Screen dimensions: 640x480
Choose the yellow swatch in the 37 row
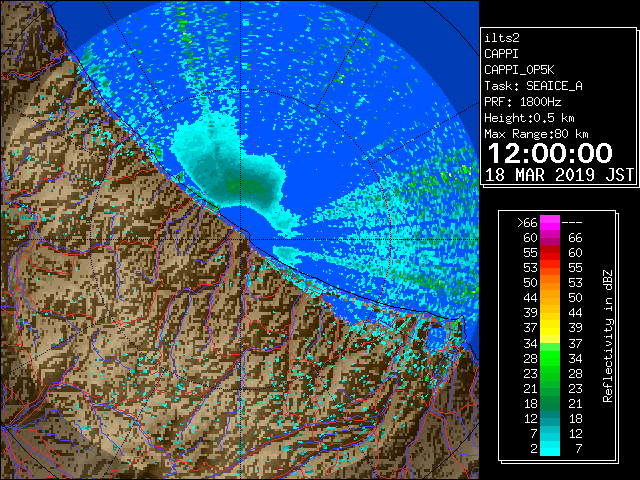550,328
